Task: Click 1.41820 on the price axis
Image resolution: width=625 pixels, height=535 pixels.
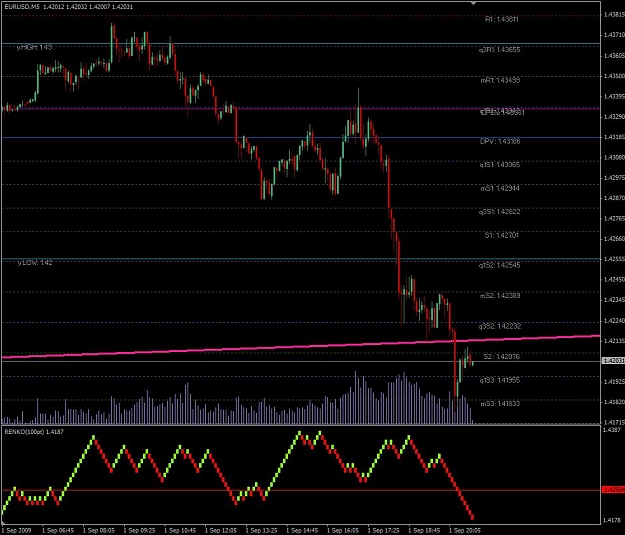Action: point(614,402)
